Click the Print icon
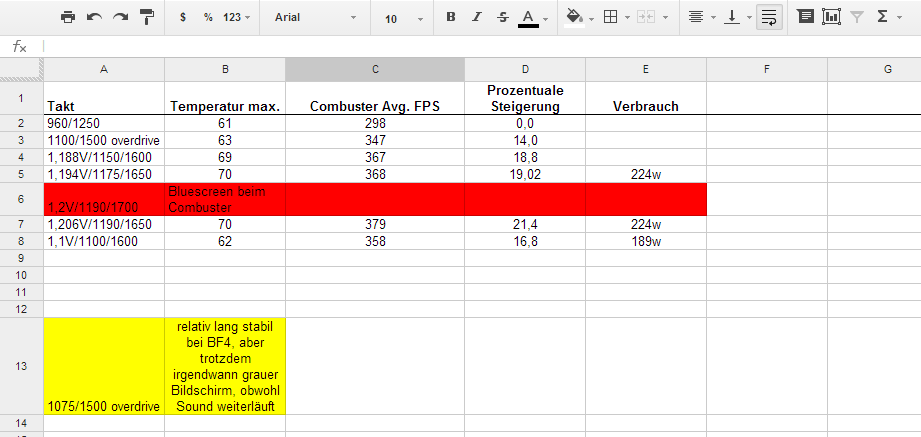The height and width of the screenshot is (437, 921). tap(68, 17)
